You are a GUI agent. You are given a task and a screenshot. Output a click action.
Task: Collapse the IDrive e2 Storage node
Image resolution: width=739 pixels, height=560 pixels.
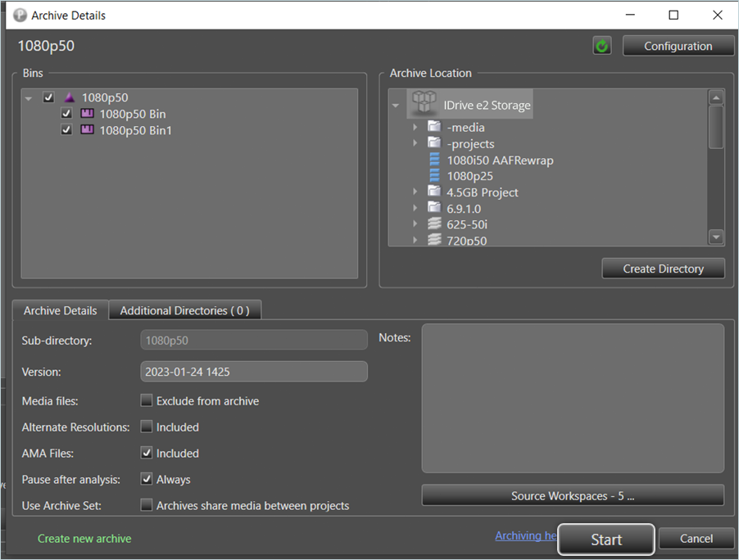pyautogui.click(x=396, y=106)
